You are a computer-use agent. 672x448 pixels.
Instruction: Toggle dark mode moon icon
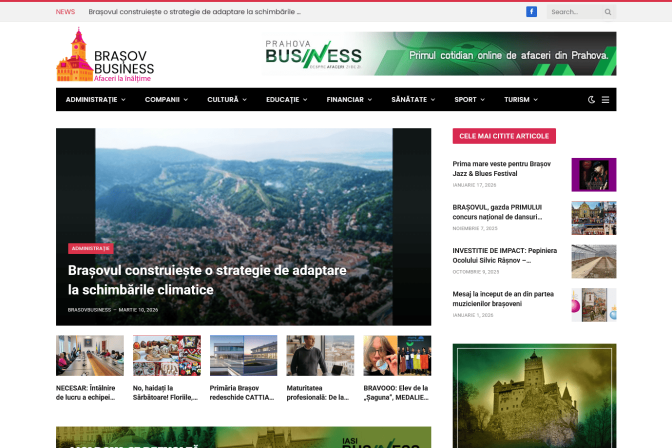pos(591,99)
